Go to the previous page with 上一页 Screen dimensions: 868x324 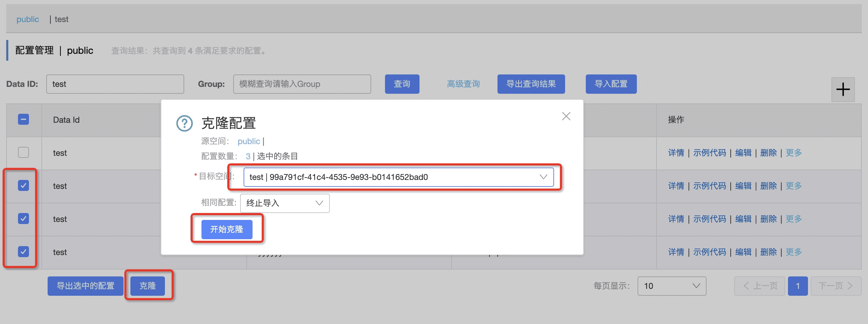(760, 286)
